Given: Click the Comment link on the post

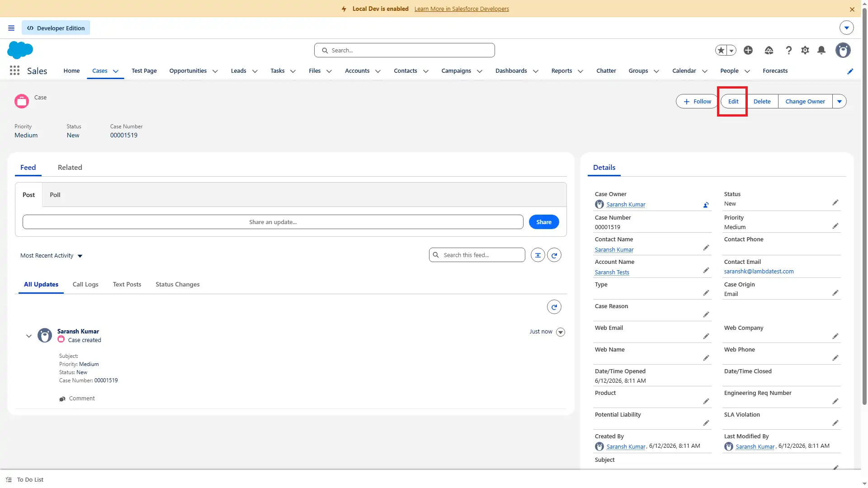Looking at the screenshot, I should (x=77, y=399).
